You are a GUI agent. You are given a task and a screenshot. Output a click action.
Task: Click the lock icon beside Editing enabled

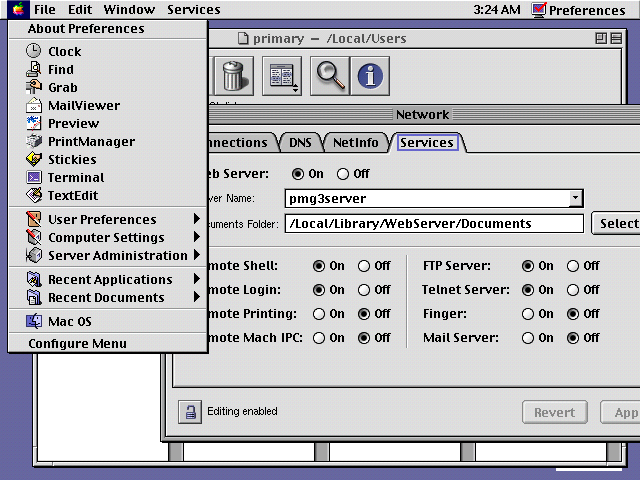click(188, 411)
